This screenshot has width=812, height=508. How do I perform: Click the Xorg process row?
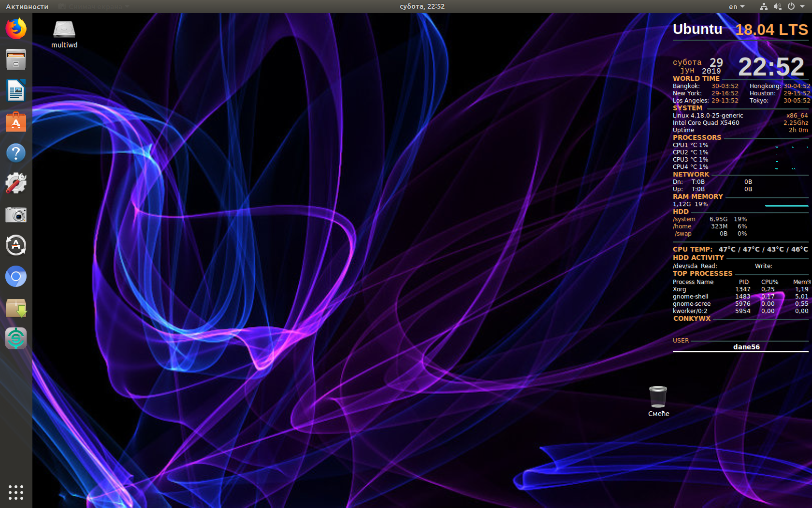(x=740, y=289)
